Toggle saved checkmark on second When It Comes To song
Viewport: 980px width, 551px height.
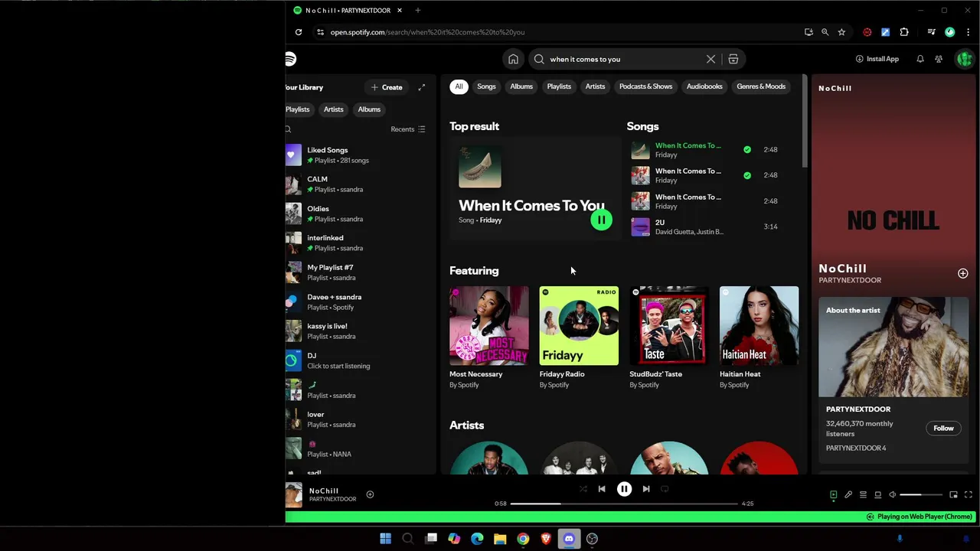point(747,175)
